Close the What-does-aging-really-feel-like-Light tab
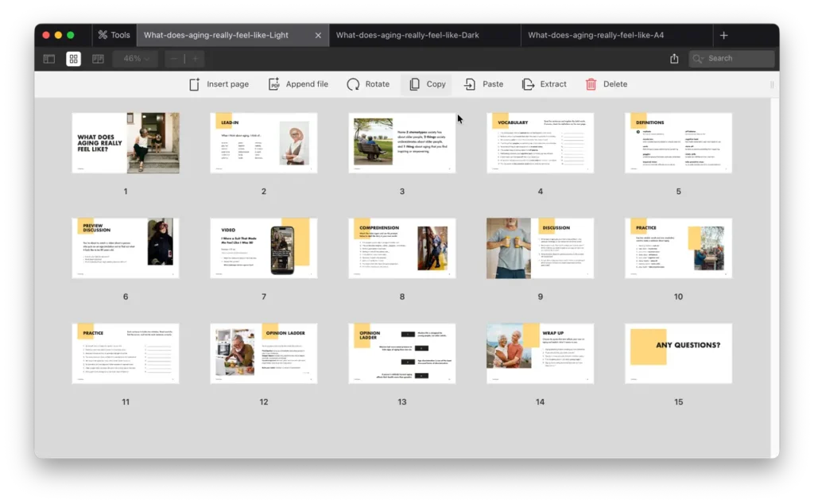This screenshot has width=814, height=504. tap(318, 35)
